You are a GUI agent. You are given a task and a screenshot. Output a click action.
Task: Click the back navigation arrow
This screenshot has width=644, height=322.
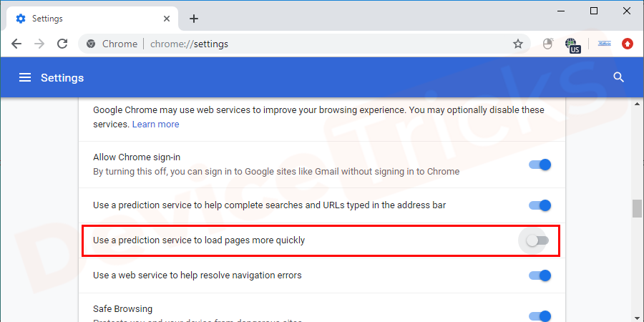(x=16, y=44)
